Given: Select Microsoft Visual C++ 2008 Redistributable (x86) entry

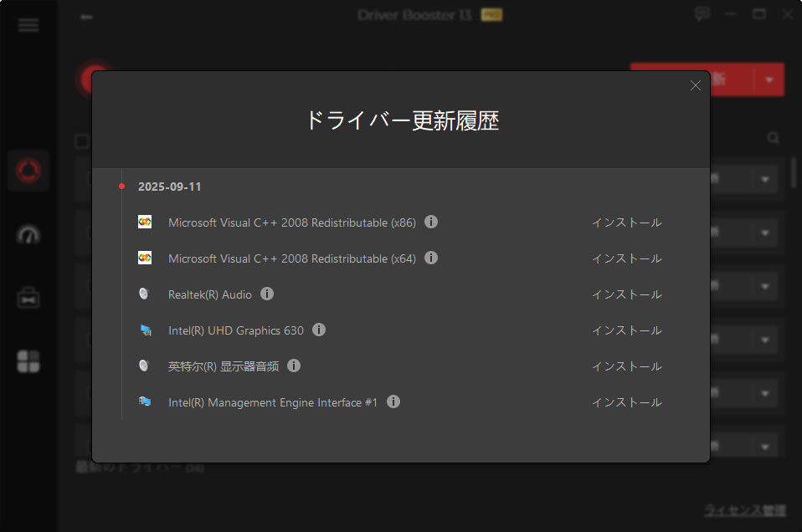Looking at the screenshot, I should [x=292, y=223].
